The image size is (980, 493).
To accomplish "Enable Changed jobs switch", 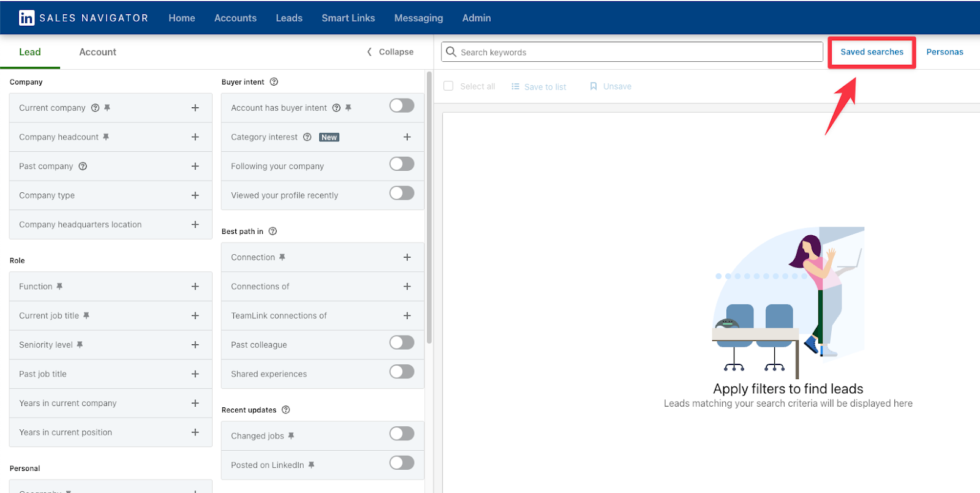I will 402,434.
